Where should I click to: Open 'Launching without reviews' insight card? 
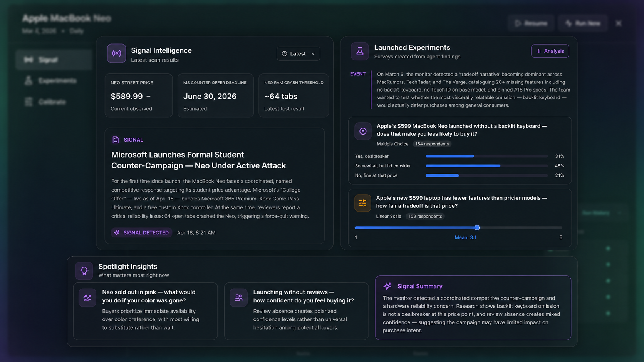coord(296,311)
